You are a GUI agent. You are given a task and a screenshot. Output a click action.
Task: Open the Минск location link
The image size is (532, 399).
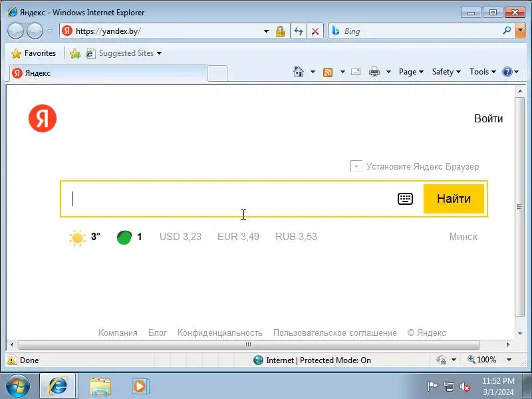point(464,237)
